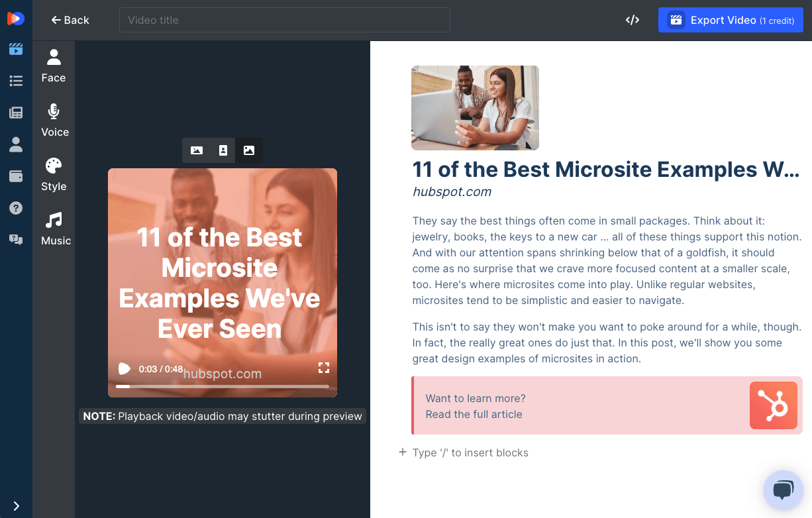Open the embed code icon
This screenshot has width=812, height=518.
(x=633, y=20)
